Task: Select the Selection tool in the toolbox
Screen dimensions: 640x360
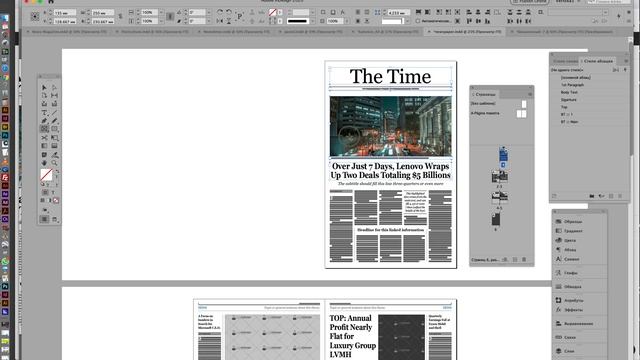Action: coord(44,87)
